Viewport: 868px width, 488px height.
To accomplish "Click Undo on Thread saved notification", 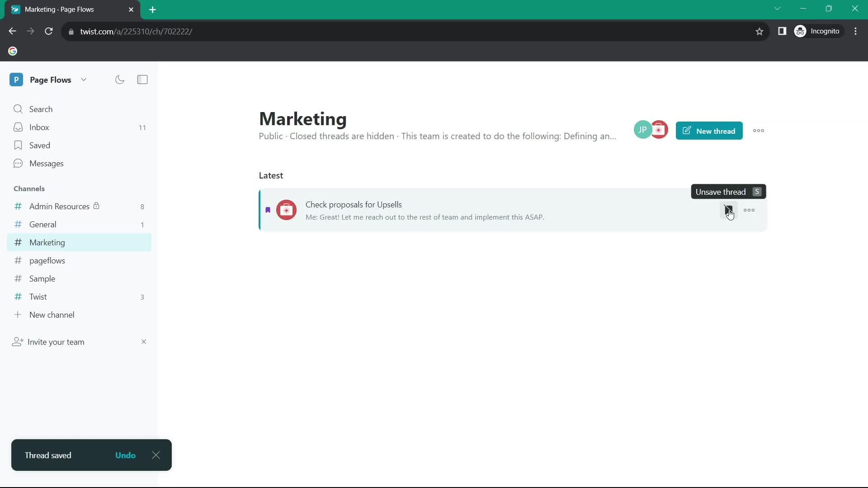I will pyautogui.click(x=125, y=455).
